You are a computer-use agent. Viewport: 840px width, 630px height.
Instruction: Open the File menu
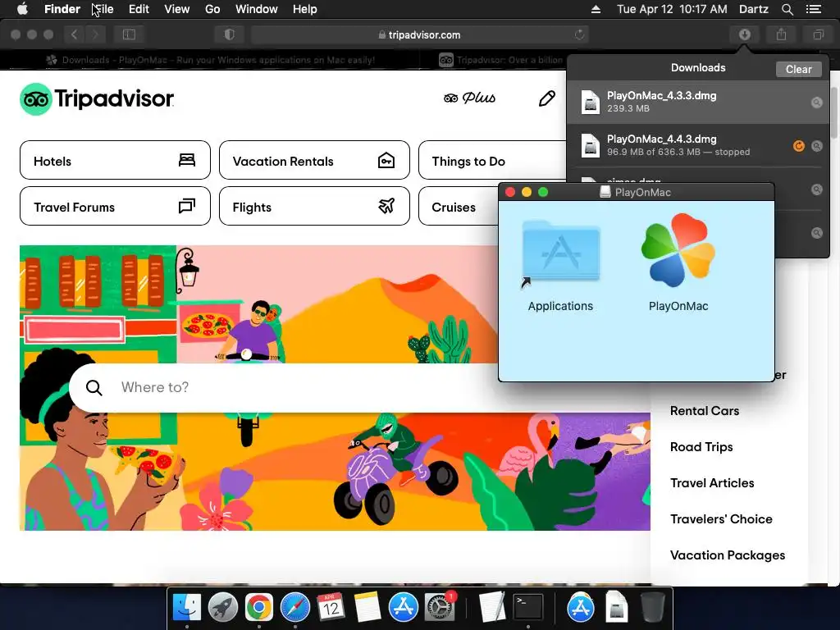click(103, 9)
